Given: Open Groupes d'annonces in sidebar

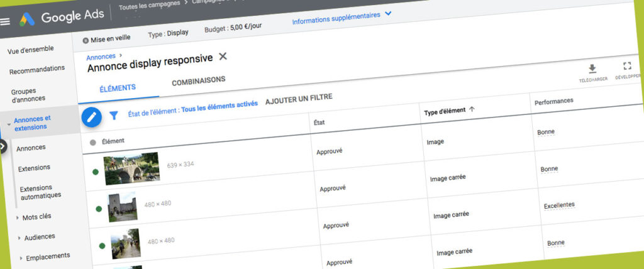Looking at the screenshot, I should 28,95.
